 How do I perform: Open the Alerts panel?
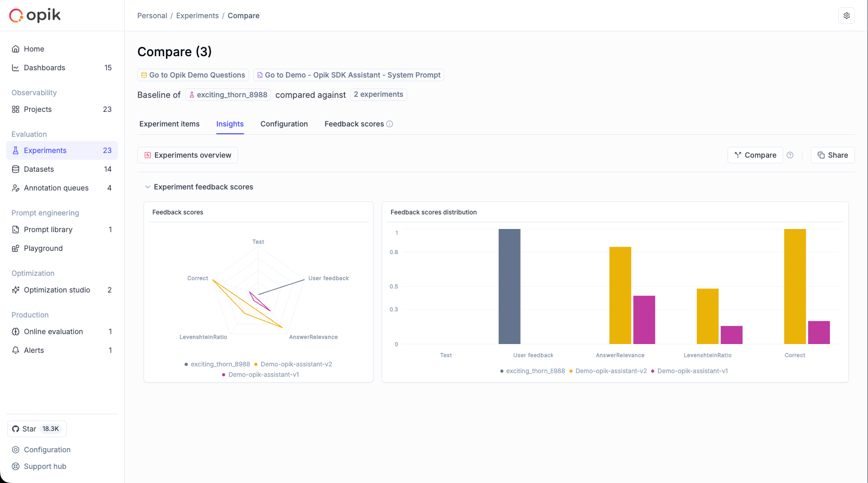(x=34, y=350)
